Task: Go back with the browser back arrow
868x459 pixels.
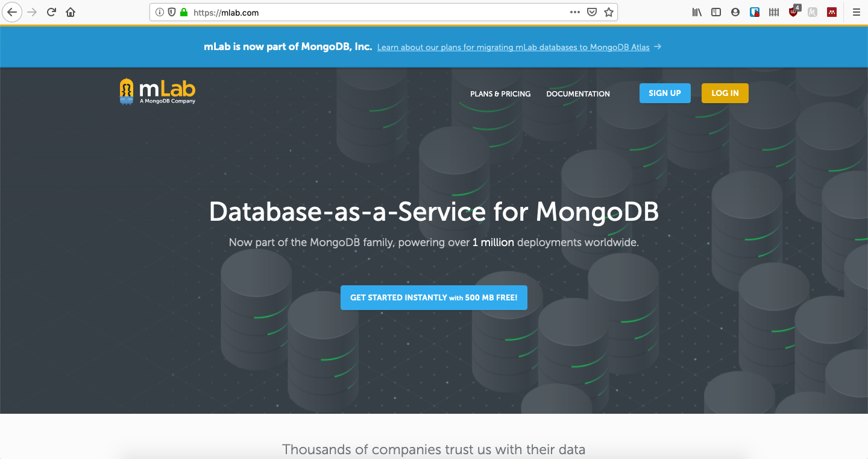Action: click(11, 12)
